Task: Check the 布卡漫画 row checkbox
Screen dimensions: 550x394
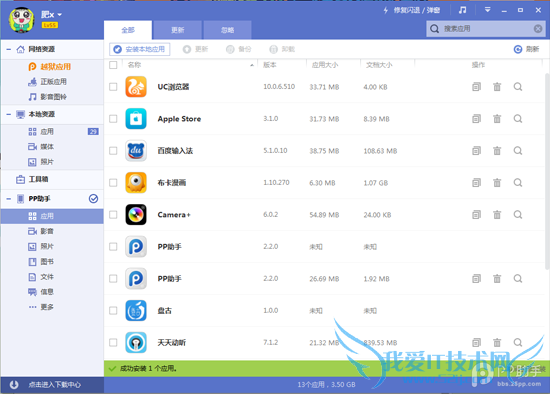Action: pyautogui.click(x=113, y=182)
